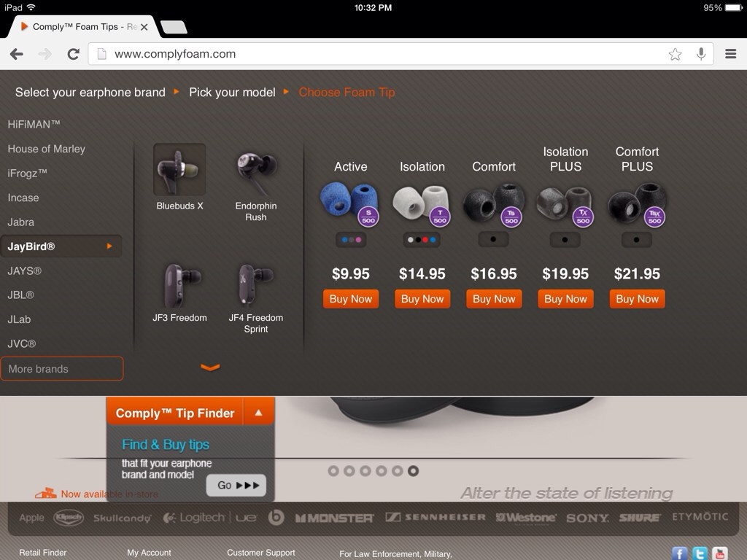
Task: Open the Chrome hamburger menu
Action: pos(731,54)
